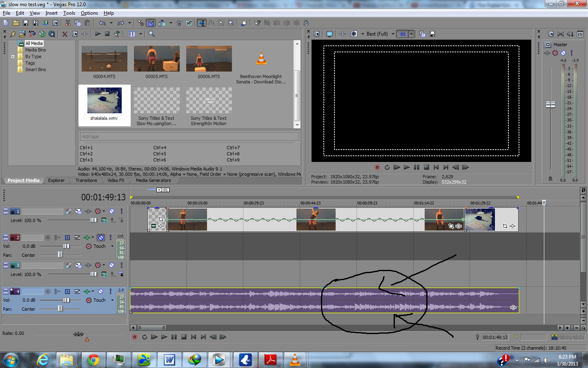Open the media Views dropdown arrow
The image size is (588, 368).
(x=140, y=34)
